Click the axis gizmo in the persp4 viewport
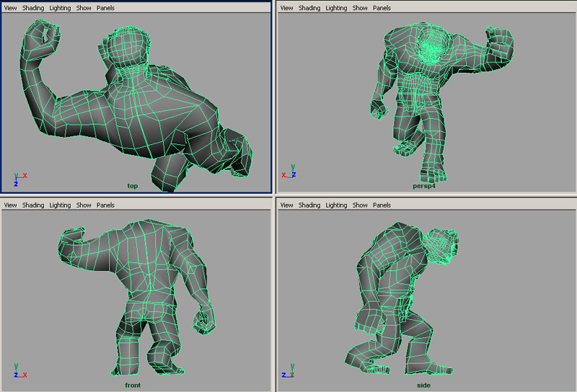This screenshot has width=577, height=392. pyautogui.click(x=288, y=173)
